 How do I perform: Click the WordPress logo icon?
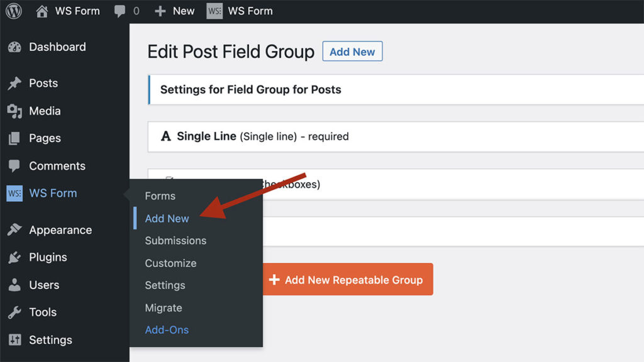coord(14,11)
